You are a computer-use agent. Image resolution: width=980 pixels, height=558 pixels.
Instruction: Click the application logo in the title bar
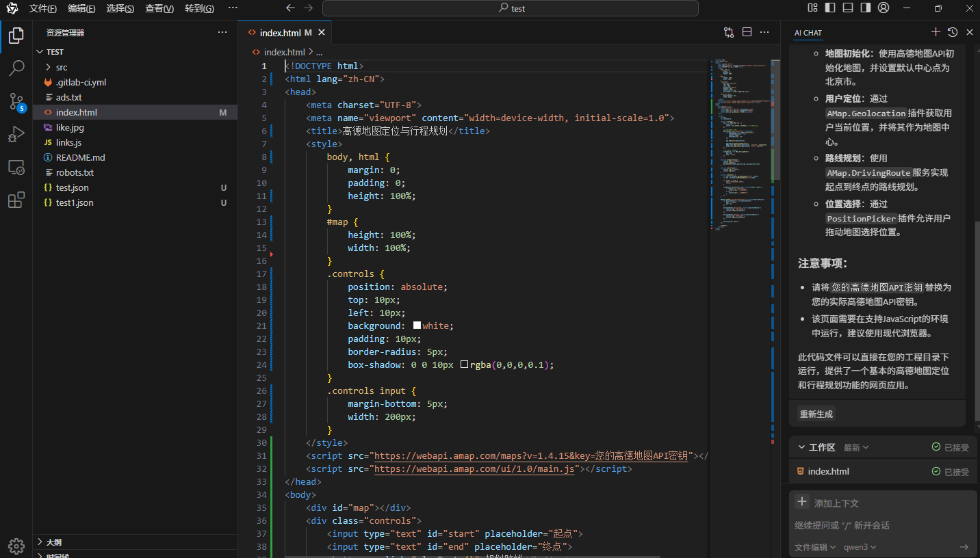tap(12, 8)
